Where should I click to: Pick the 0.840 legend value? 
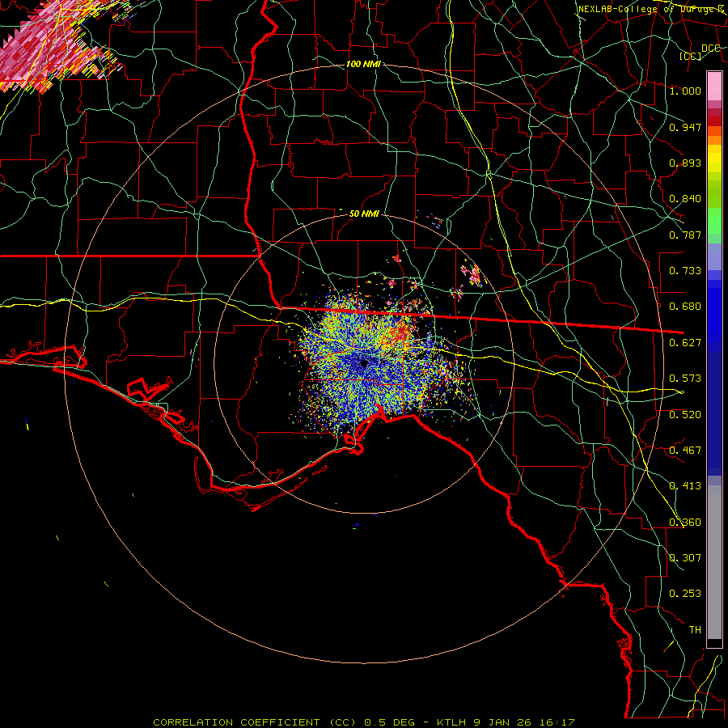[x=685, y=199]
